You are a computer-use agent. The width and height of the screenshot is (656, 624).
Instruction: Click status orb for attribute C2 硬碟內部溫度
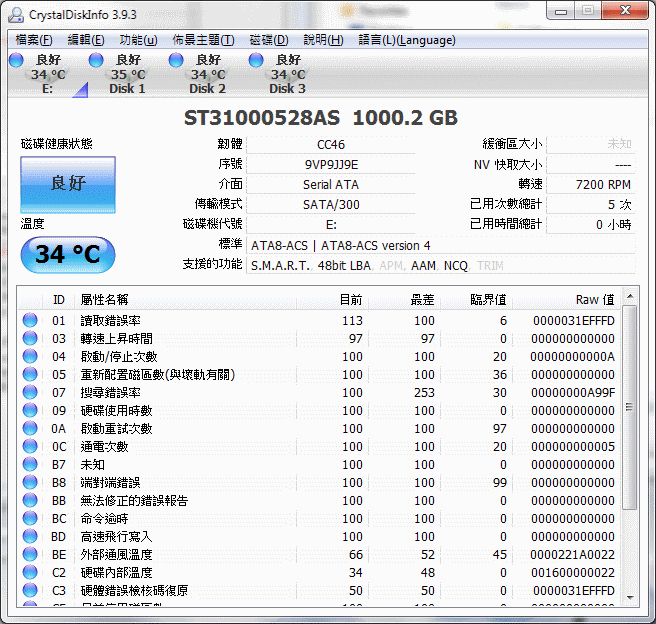[30, 572]
